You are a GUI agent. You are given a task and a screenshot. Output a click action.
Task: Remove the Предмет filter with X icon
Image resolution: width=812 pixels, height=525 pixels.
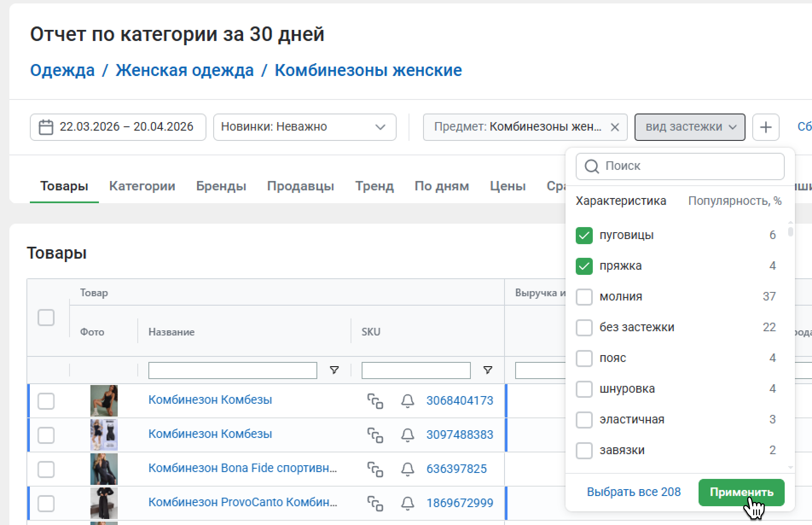coord(615,127)
